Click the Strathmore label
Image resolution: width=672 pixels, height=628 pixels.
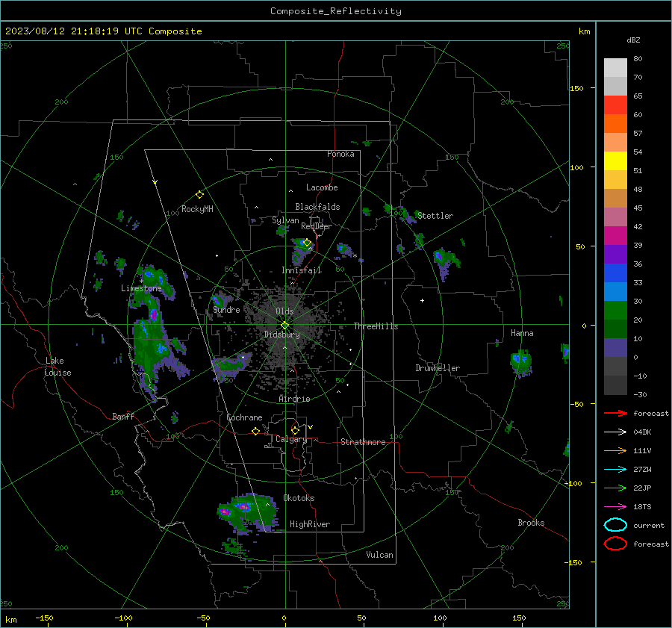pos(363,442)
